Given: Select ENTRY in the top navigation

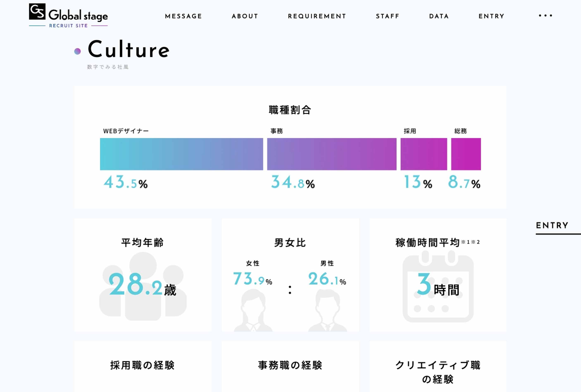Looking at the screenshot, I should click(492, 16).
